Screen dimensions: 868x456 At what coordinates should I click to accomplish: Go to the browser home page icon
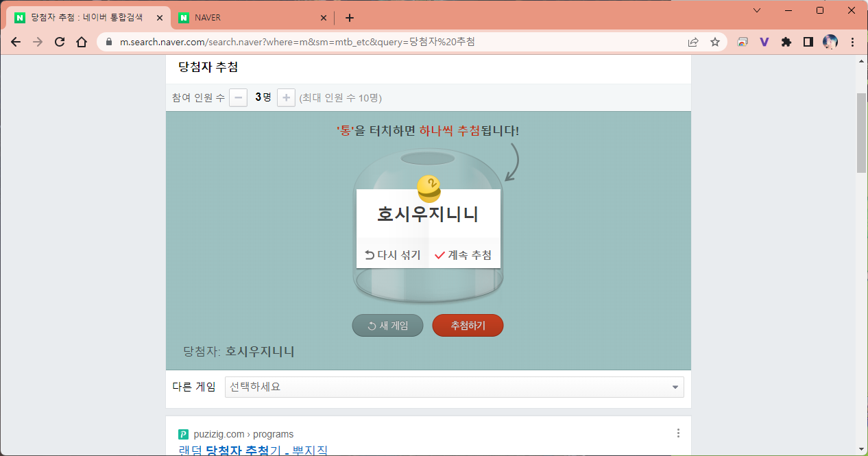point(82,42)
